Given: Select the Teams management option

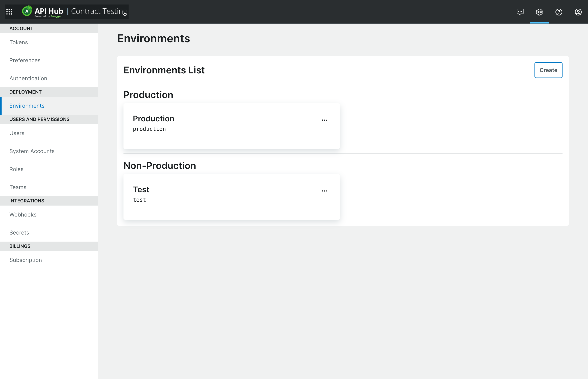Looking at the screenshot, I should click(18, 187).
